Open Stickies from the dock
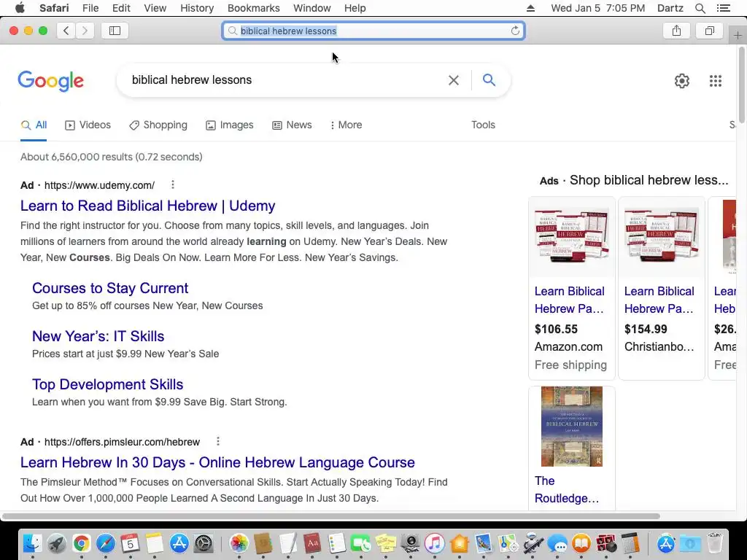The height and width of the screenshot is (560, 747). click(x=385, y=543)
